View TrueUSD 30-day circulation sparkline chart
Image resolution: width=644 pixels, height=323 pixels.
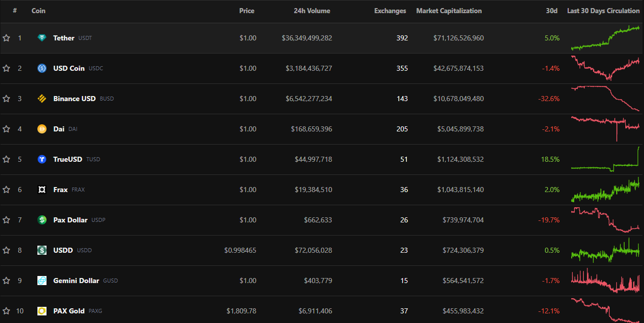point(605,159)
